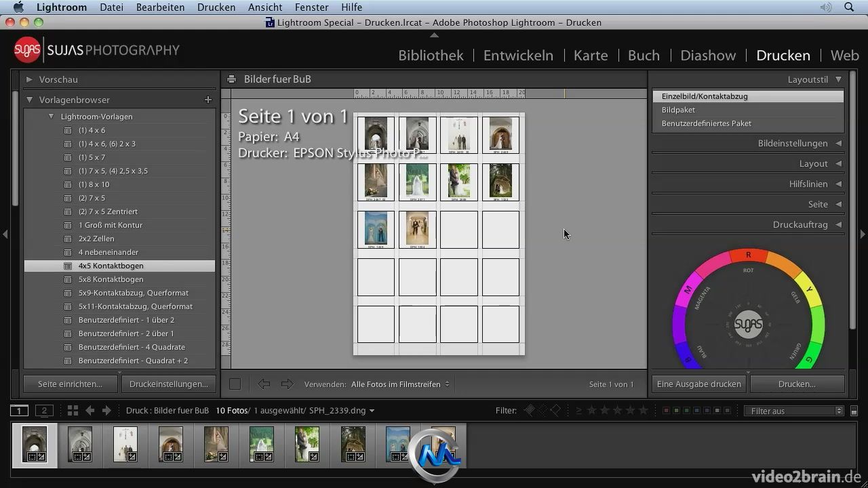
Task: Click the template icon of 5x8 Kontaktbogen
Action: pos(68,279)
